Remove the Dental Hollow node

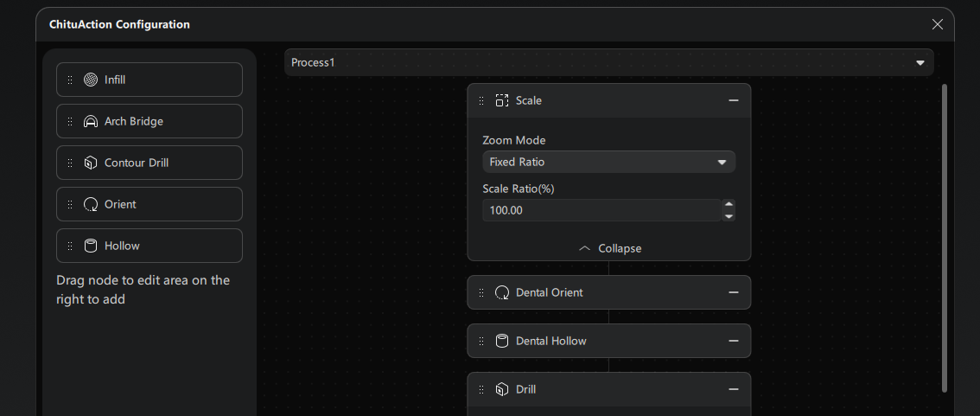(734, 341)
